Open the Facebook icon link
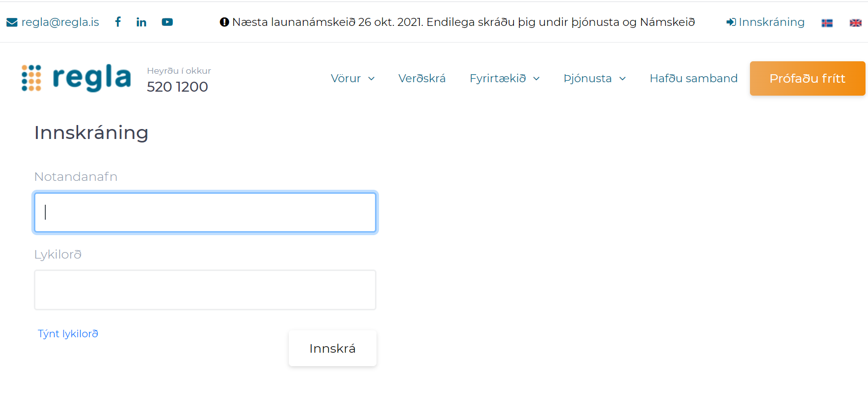Screen dimensions: 868x401 point(118,22)
